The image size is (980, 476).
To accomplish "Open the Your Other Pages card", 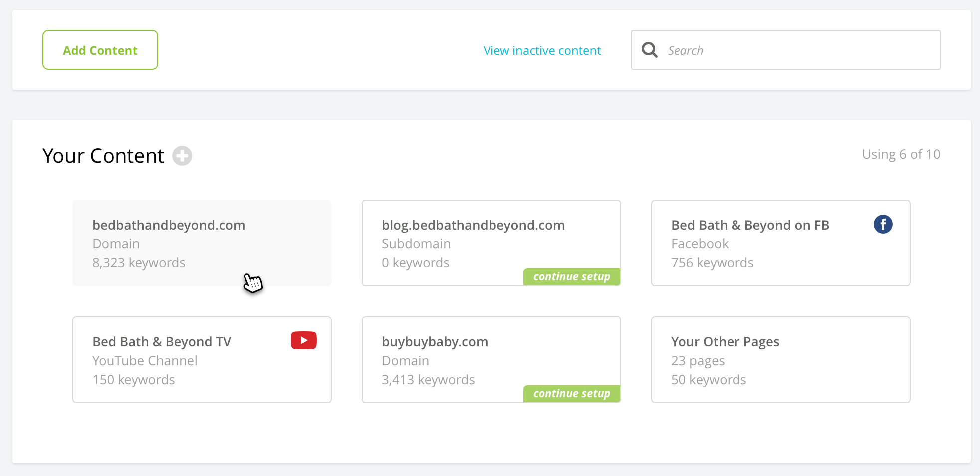I will click(781, 360).
